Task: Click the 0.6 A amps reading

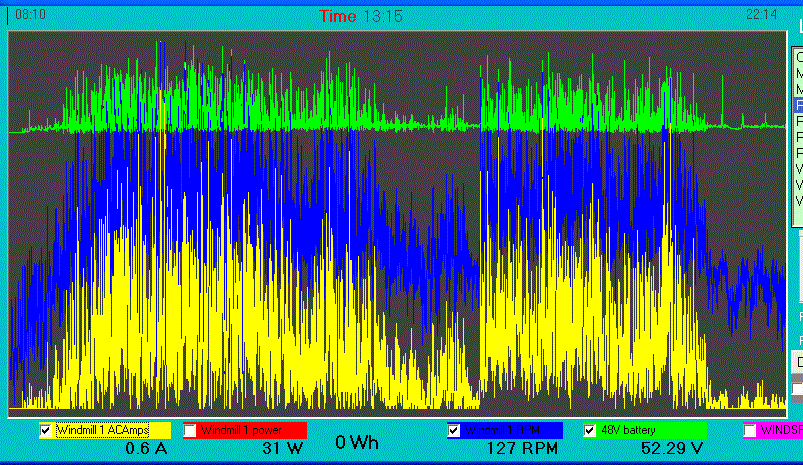Action: (143, 448)
